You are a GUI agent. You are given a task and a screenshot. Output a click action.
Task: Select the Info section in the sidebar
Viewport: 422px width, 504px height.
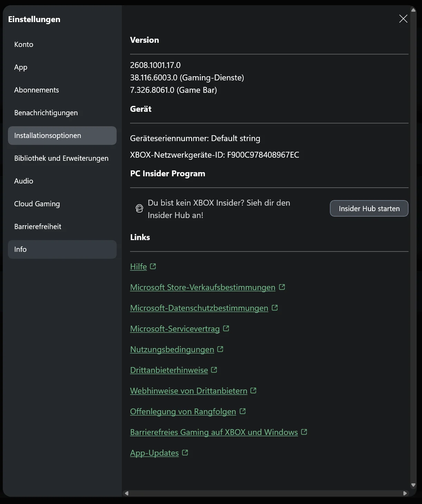pyautogui.click(x=62, y=249)
